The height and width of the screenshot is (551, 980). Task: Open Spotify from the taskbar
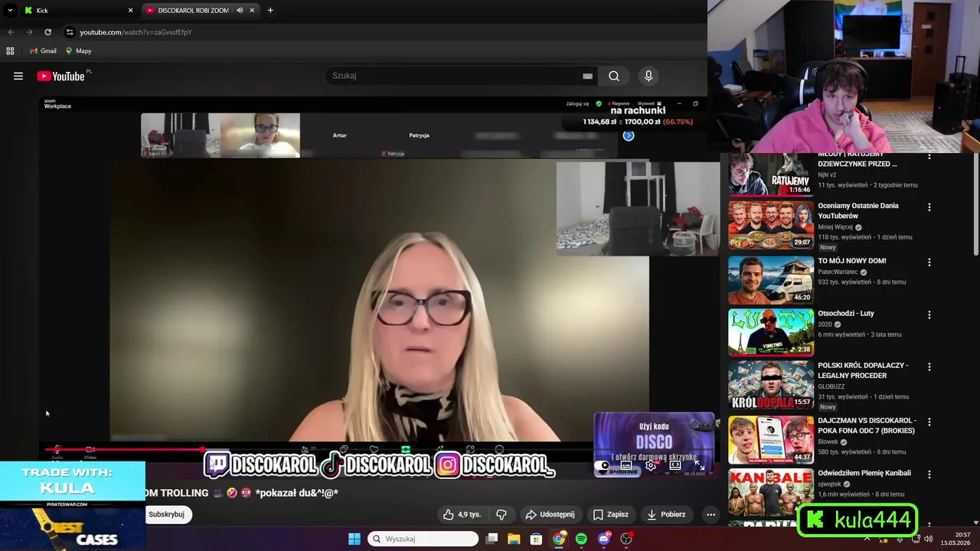pos(581,539)
